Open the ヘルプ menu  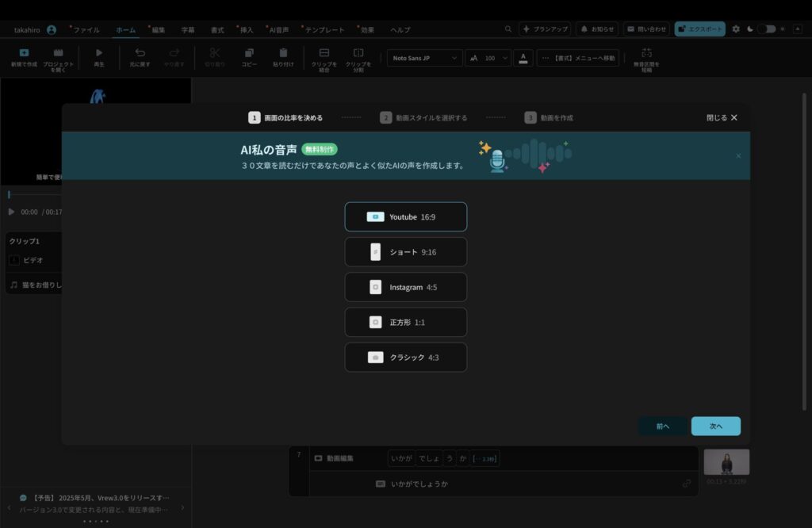click(400, 30)
